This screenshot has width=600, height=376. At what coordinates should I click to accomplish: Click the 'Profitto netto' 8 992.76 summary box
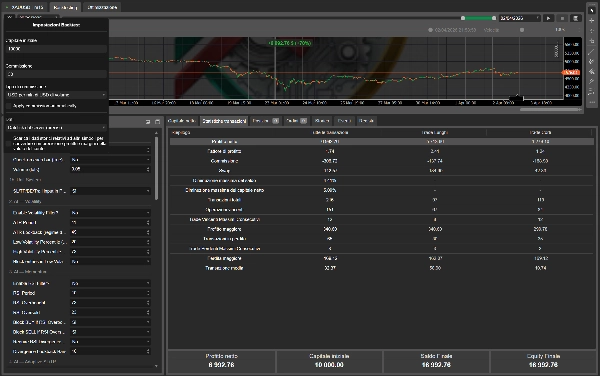tap(222, 361)
